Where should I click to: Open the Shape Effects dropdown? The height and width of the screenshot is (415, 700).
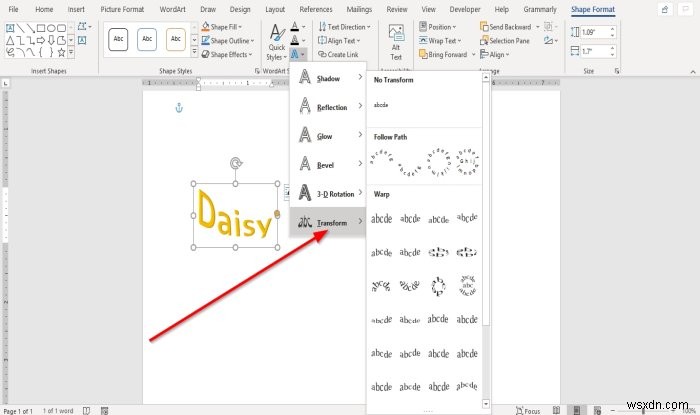226,54
